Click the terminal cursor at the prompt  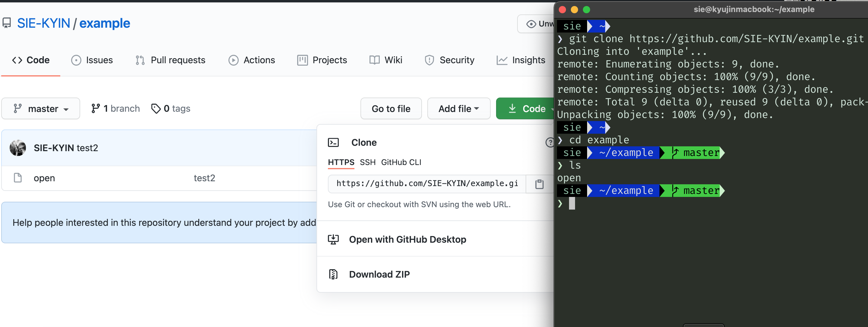[x=572, y=204]
